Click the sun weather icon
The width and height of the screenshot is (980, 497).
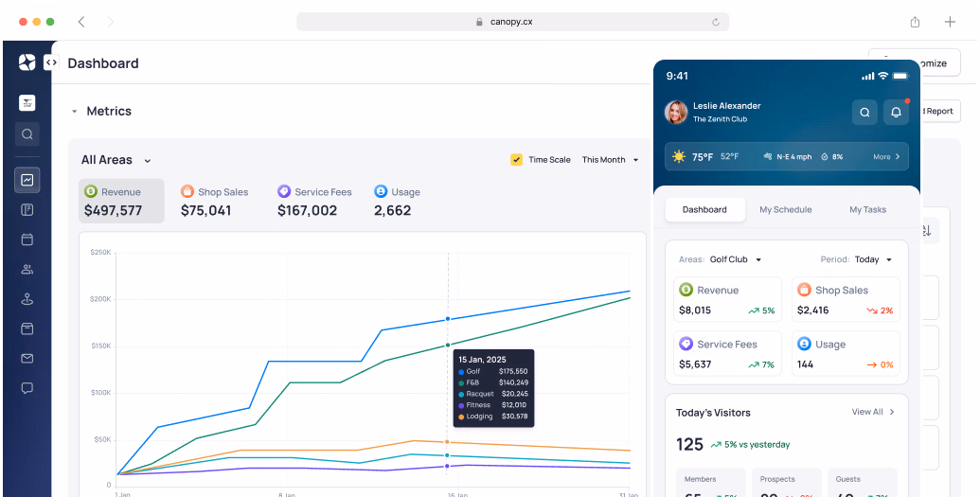pos(679,157)
